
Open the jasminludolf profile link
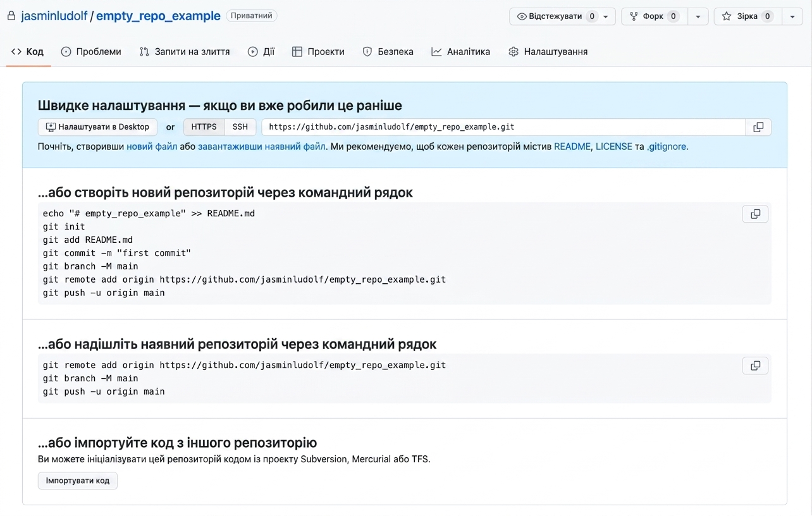(x=54, y=16)
